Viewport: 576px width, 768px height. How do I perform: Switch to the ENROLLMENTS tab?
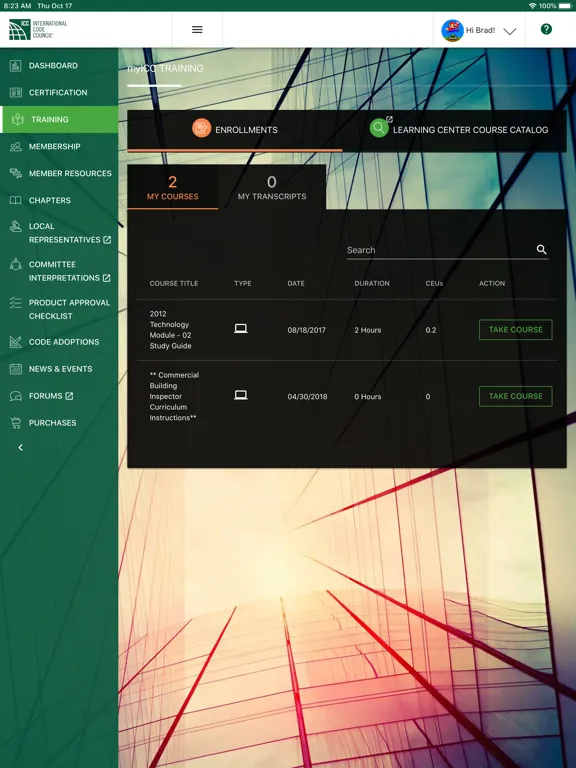235,130
